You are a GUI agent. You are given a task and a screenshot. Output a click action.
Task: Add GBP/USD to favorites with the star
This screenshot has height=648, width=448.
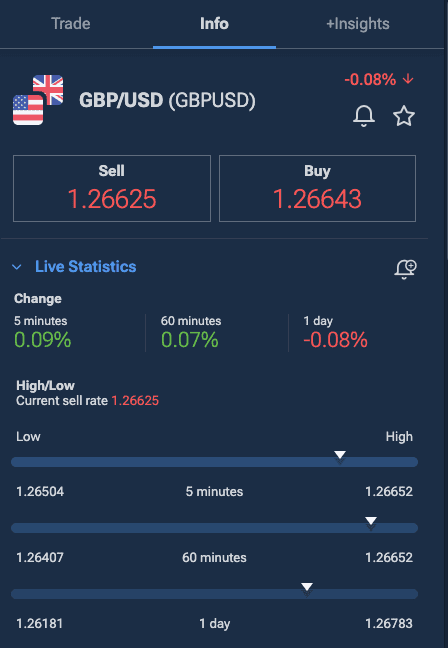click(404, 116)
